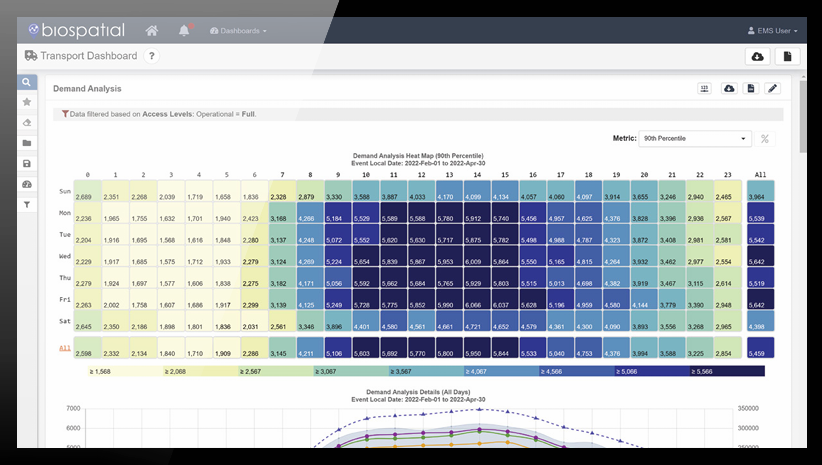Open the favorites star in sidebar

pos(27,102)
